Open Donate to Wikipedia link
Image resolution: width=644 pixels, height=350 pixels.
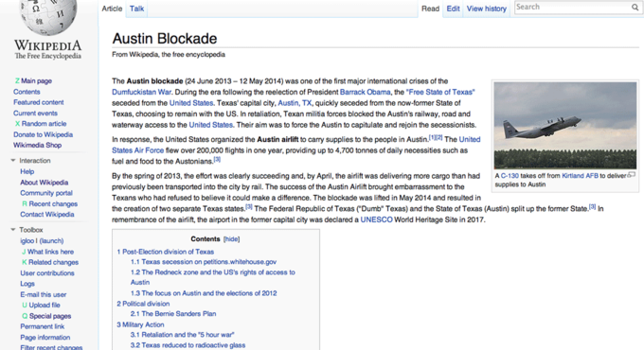click(44, 134)
